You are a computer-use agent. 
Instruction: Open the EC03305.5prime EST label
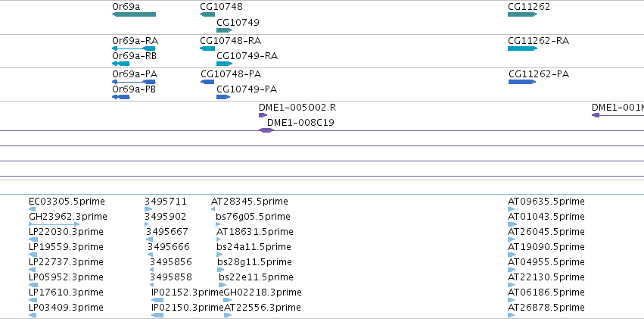(x=67, y=202)
